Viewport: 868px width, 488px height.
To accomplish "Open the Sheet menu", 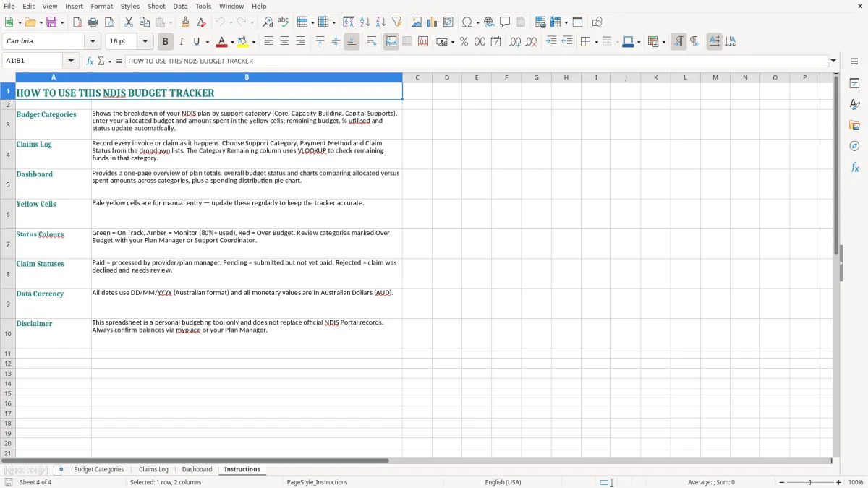I will pos(156,6).
